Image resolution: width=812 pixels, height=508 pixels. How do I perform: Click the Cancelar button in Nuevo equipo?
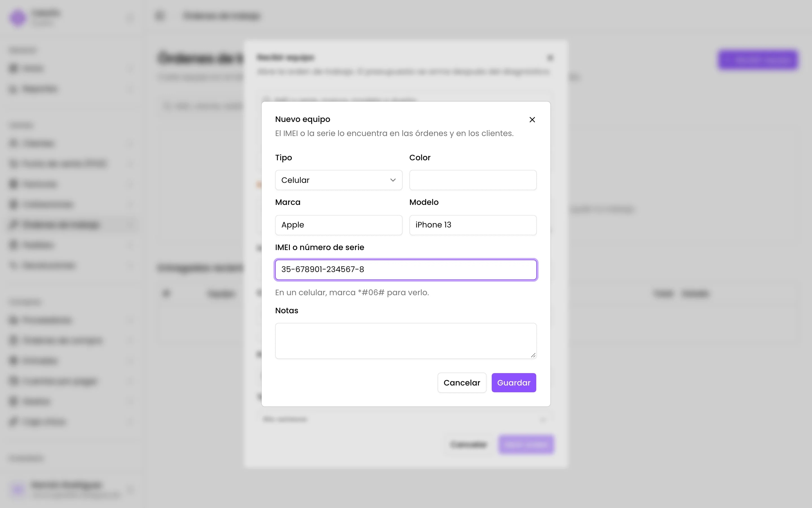(x=462, y=383)
